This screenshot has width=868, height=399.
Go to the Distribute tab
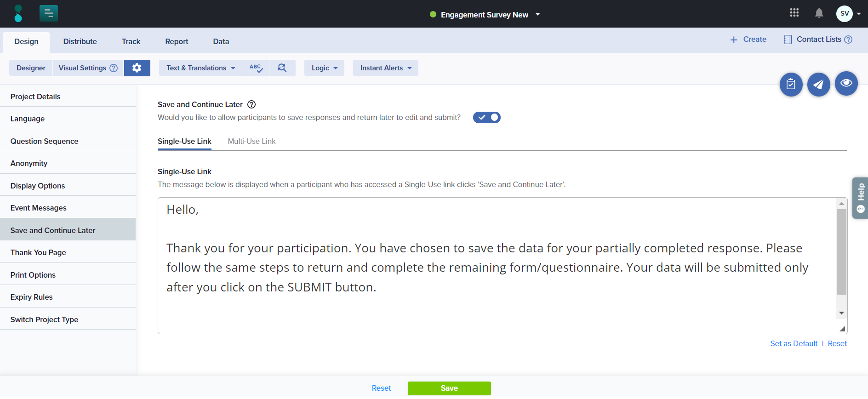tap(80, 42)
